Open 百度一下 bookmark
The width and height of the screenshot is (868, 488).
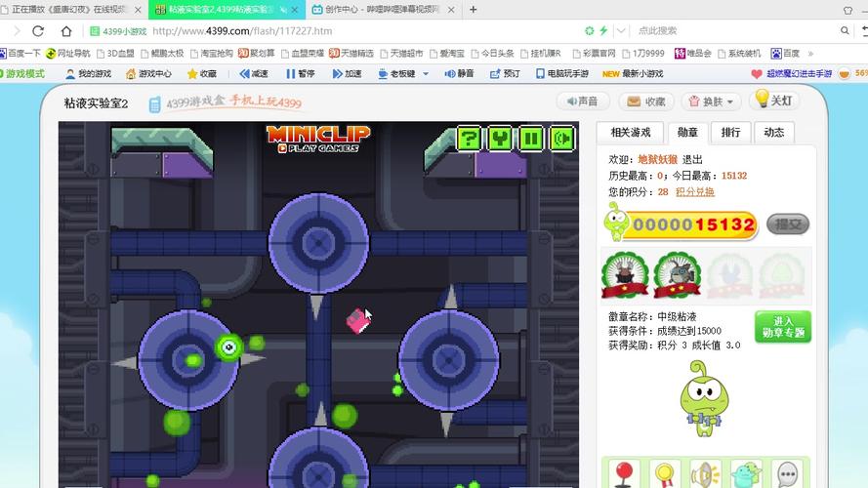[21, 53]
